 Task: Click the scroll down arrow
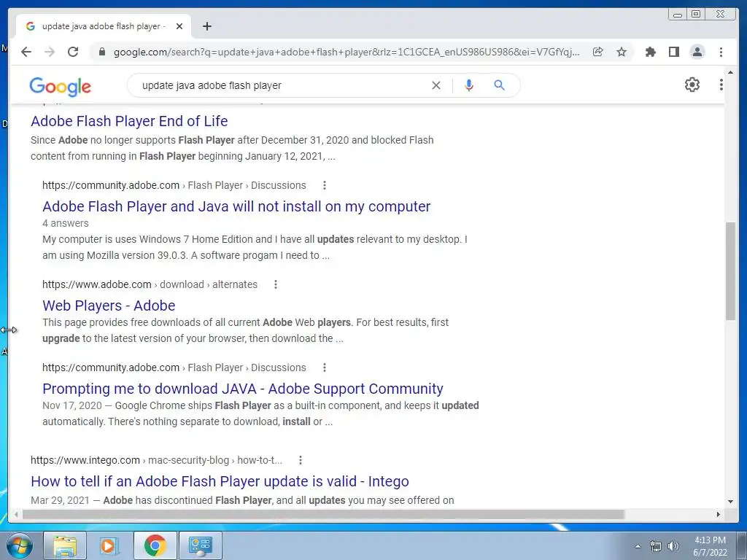[730, 501]
